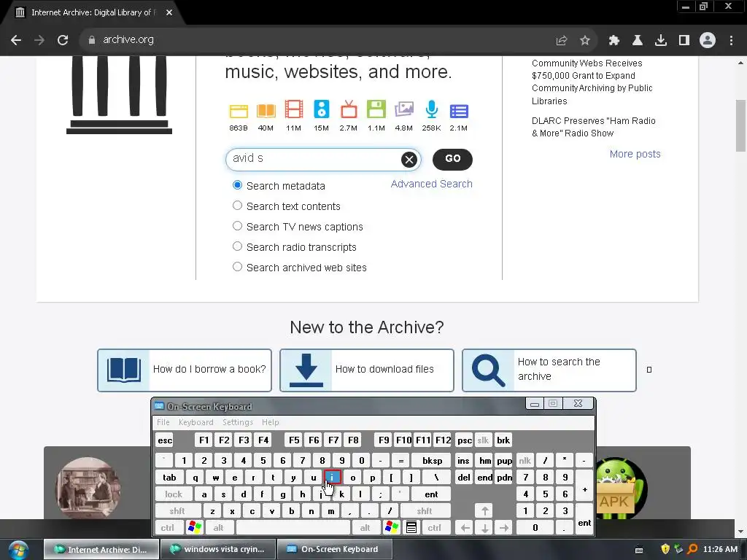Toggle the nlk key on keyboard
The image size is (747, 560).
[525, 460]
